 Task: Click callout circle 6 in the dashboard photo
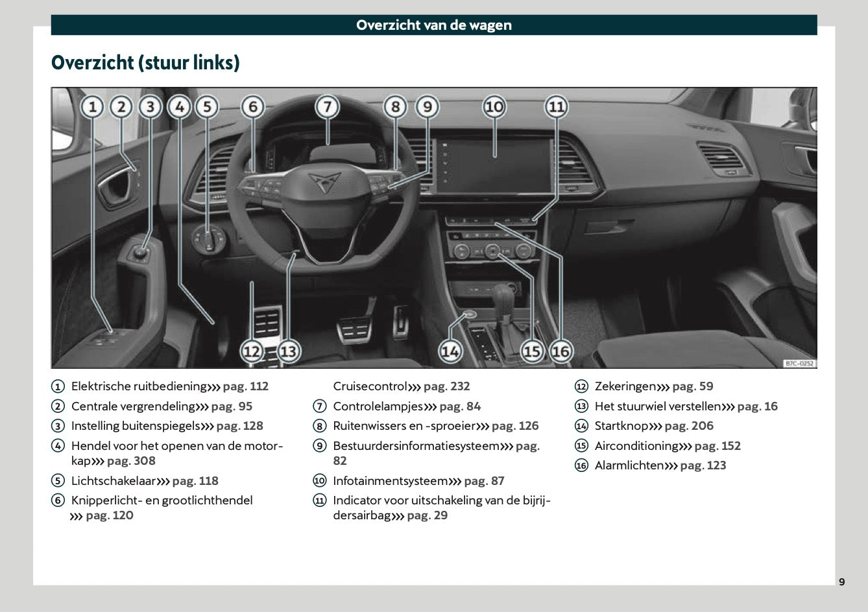tap(253, 106)
